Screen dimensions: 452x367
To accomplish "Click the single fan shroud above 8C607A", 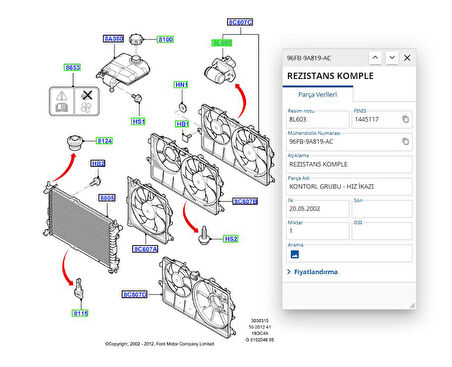I will 149,210.
